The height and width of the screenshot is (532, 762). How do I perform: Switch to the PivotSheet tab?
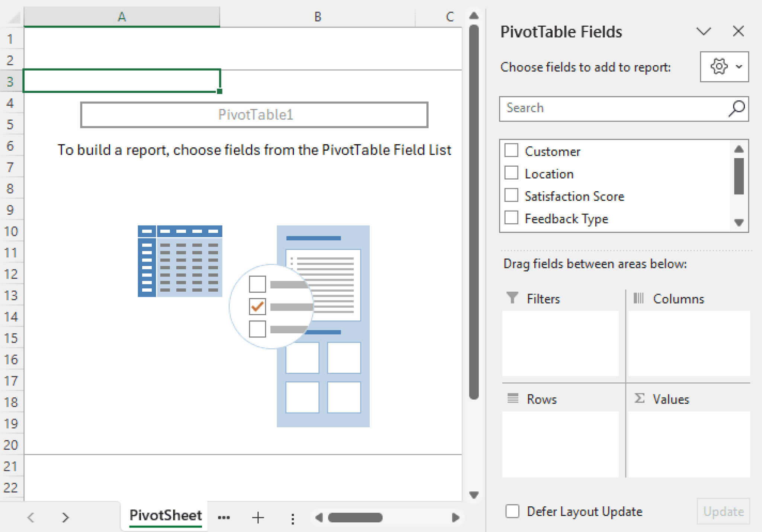coord(165,516)
